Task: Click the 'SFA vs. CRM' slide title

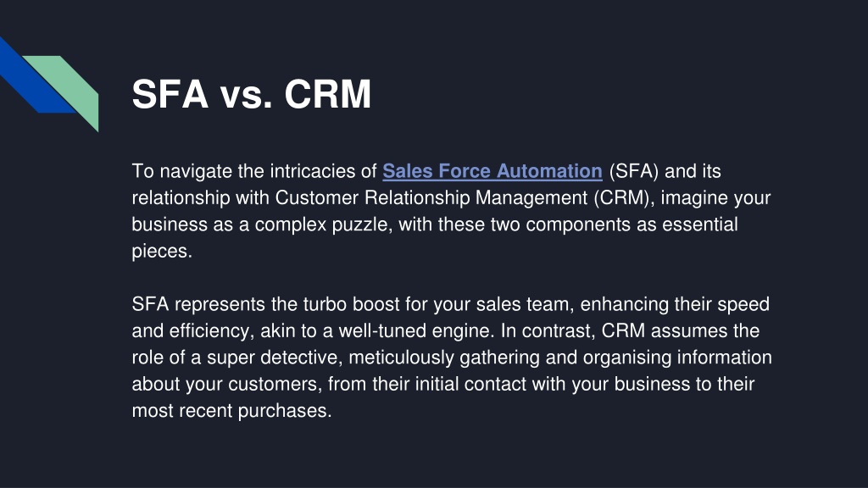Action: coord(251,93)
